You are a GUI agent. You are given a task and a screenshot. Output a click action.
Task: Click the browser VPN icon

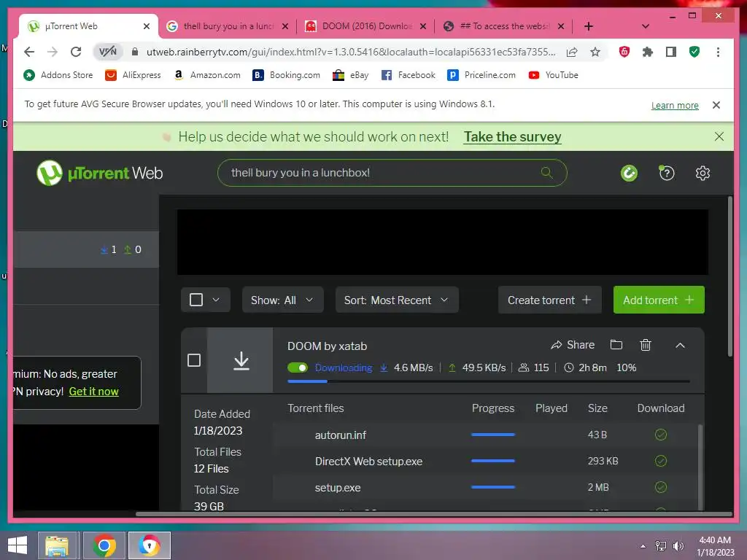(108, 52)
